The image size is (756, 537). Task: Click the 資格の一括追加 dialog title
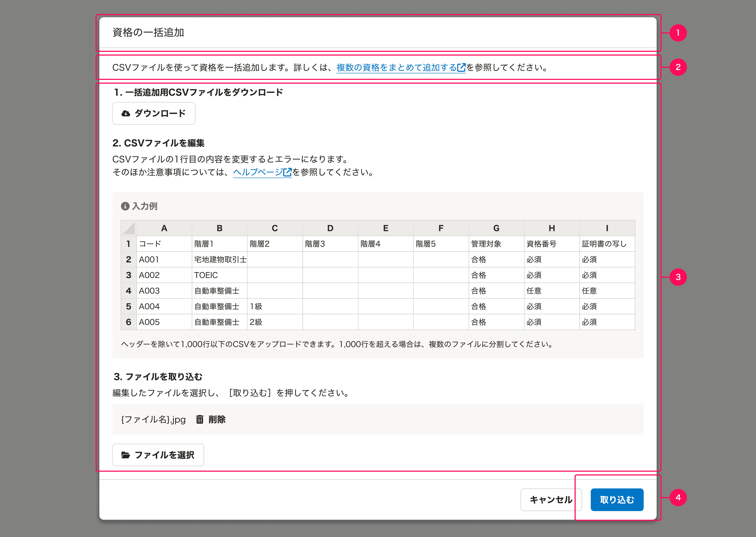point(148,32)
